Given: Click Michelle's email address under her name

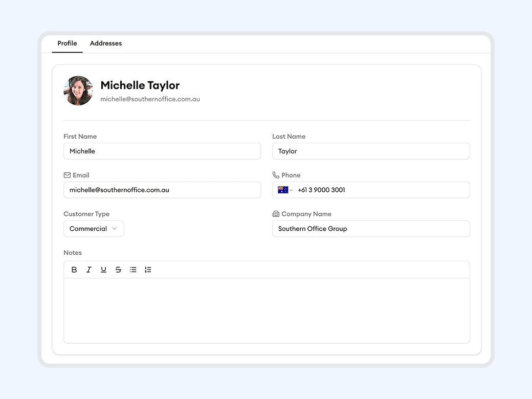Looking at the screenshot, I should [150, 99].
